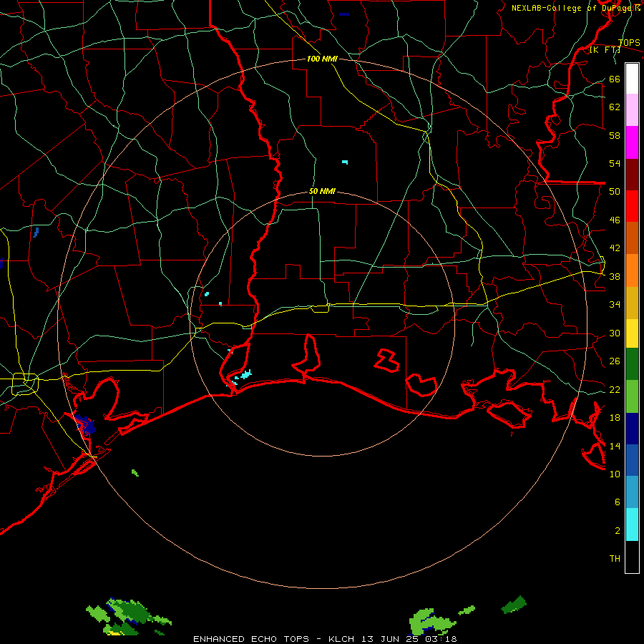Click the light blue swatch near 6
This screenshot has width=644, height=644.
[632, 492]
